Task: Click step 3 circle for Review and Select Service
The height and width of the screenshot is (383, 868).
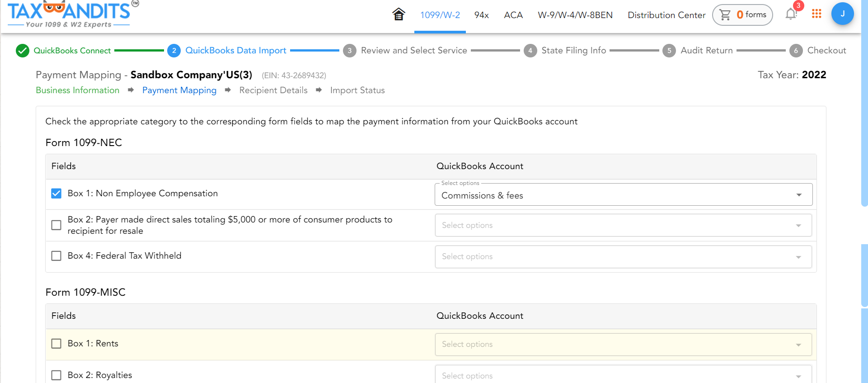Action: pos(349,51)
